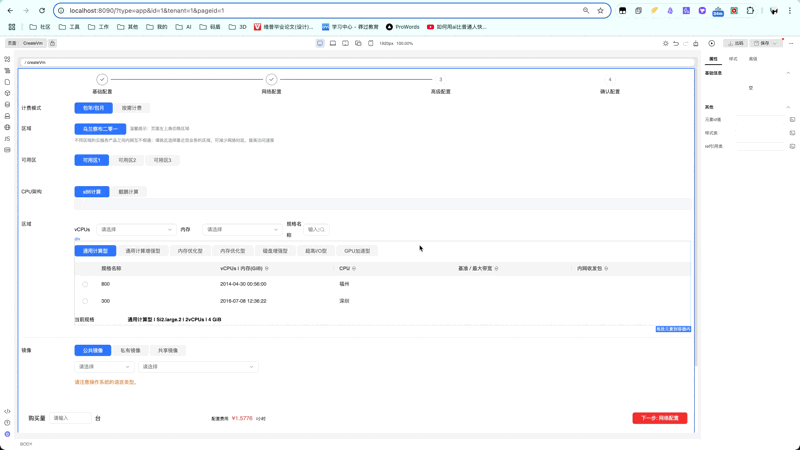Open the vCPUs dropdown

click(x=136, y=230)
